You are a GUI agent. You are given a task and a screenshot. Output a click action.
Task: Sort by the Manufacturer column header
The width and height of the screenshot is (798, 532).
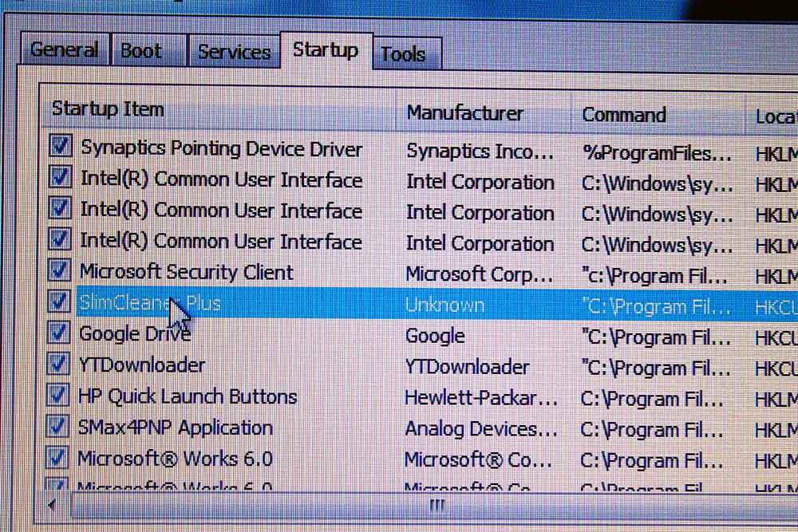point(484,113)
